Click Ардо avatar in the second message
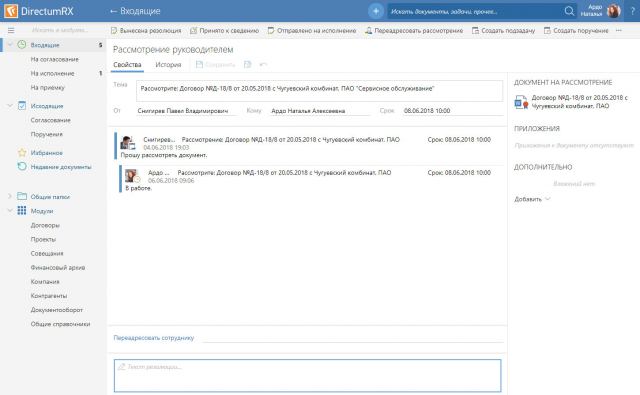 click(x=132, y=176)
